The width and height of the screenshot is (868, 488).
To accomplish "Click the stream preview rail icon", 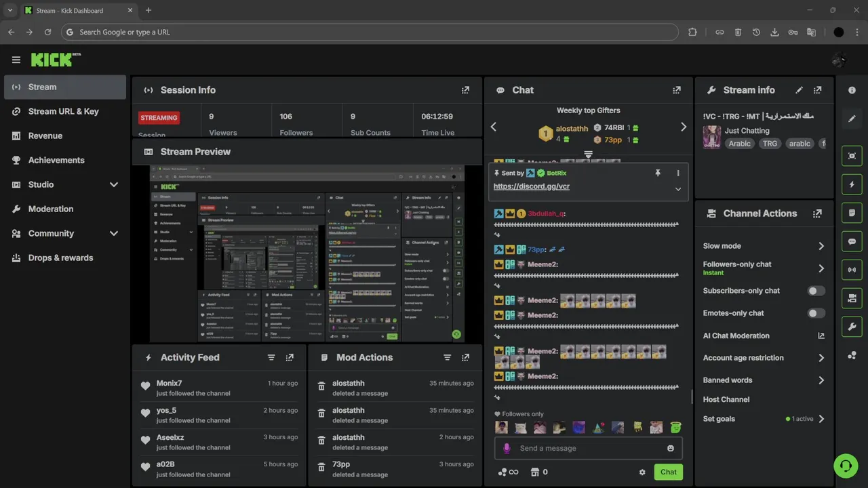I will pyautogui.click(x=852, y=156).
